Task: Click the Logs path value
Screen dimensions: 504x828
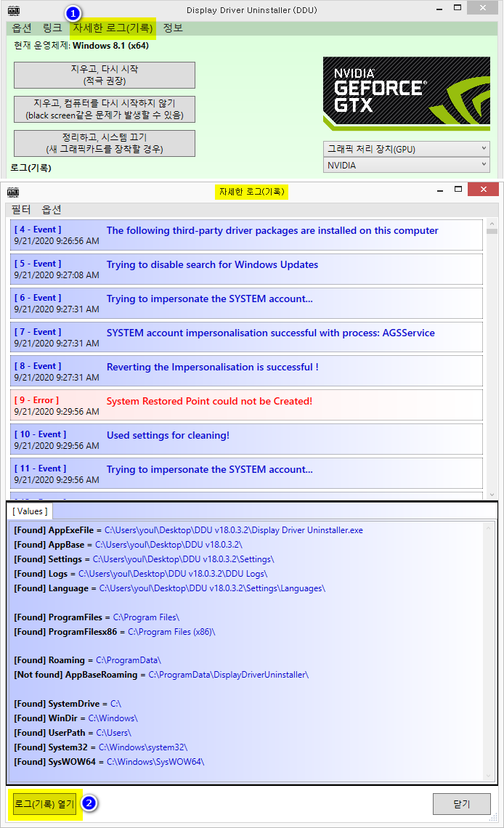Action: click(x=173, y=574)
